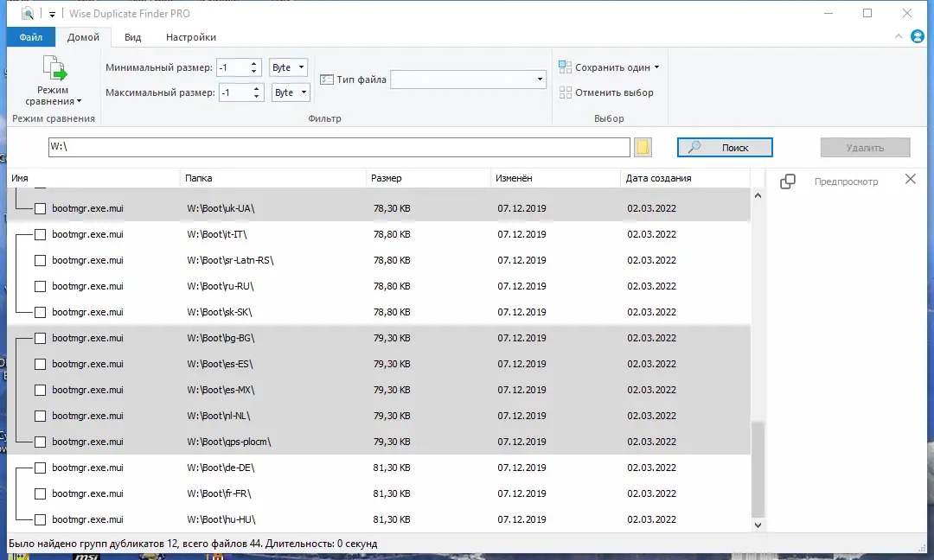Click the 81,30 KB size of de-DE file

(x=392, y=468)
